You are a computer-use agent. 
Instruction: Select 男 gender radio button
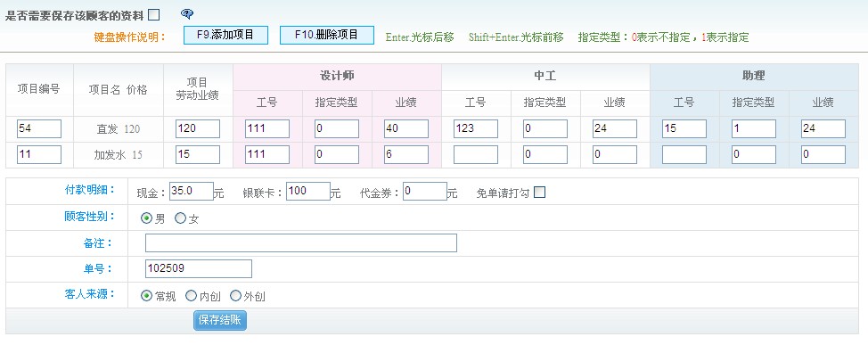pyautogui.click(x=147, y=218)
